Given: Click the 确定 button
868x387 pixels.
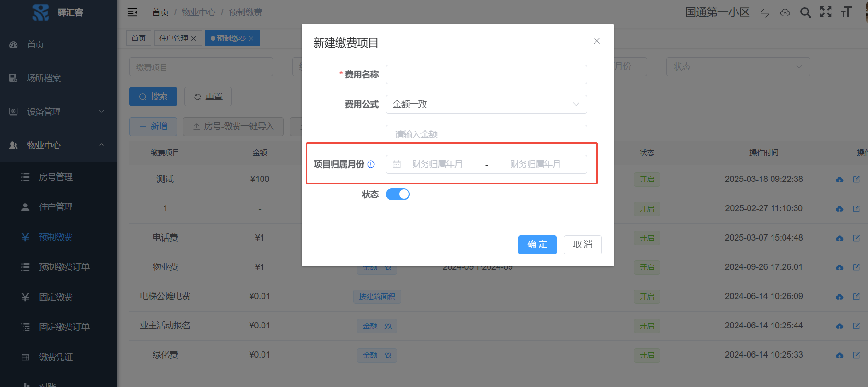Looking at the screenshot, I should point(537,244).
